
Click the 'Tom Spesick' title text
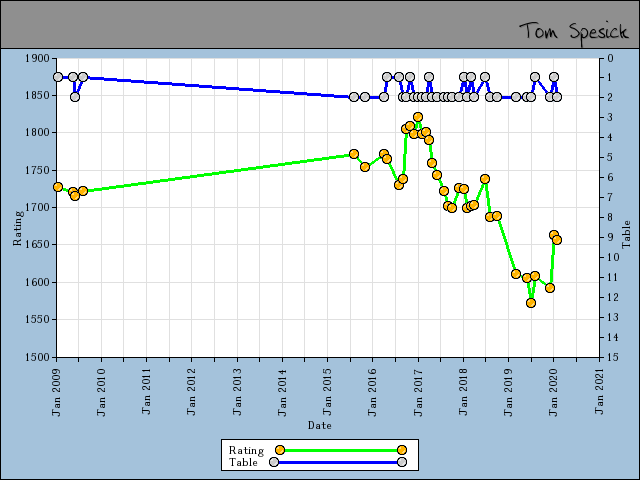click(x=573, y=31)
